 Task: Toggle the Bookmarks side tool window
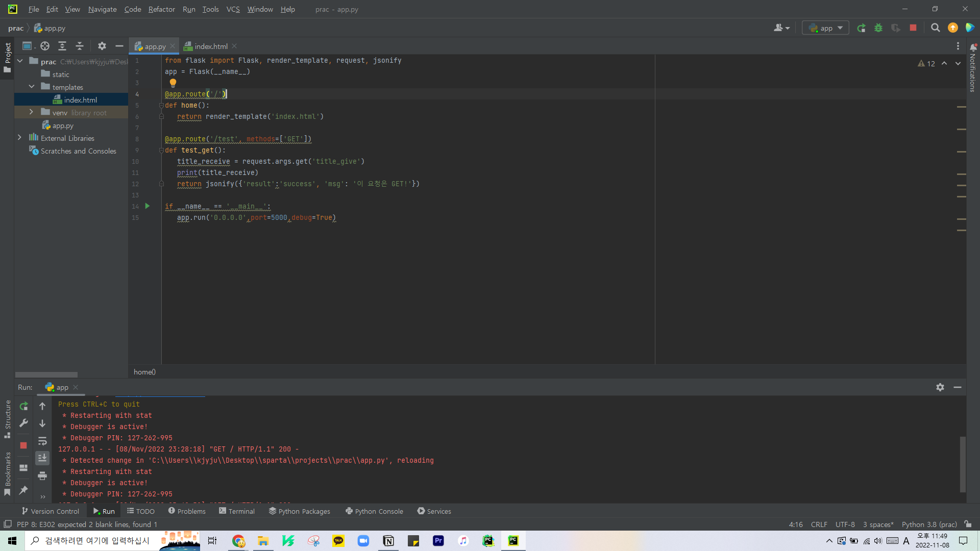[x=8, y=473]
